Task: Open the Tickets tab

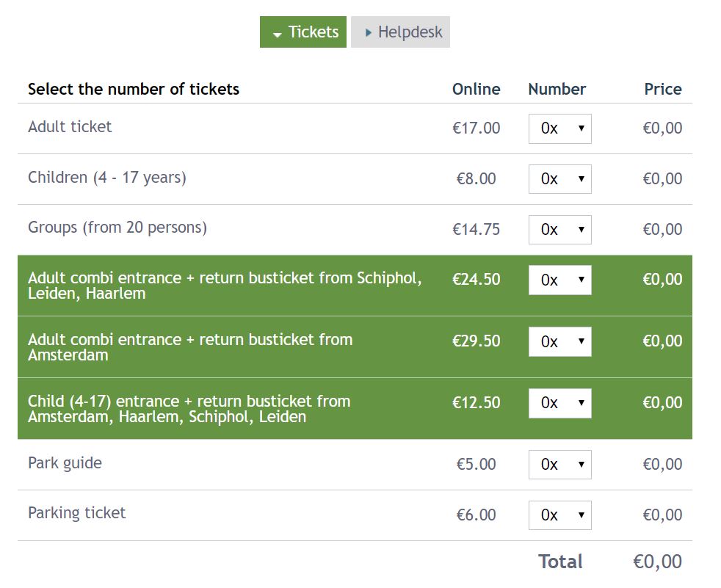Action: click(303, 32)
